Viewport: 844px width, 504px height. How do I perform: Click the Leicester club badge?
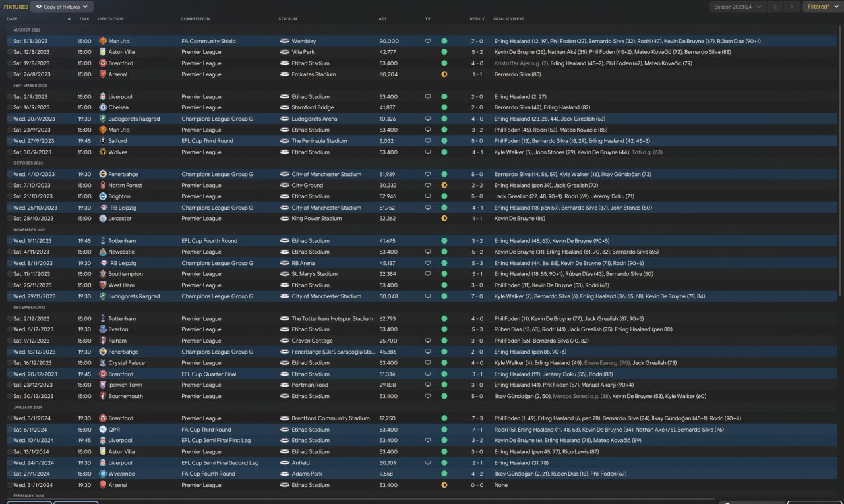click(x=103, y=219)
